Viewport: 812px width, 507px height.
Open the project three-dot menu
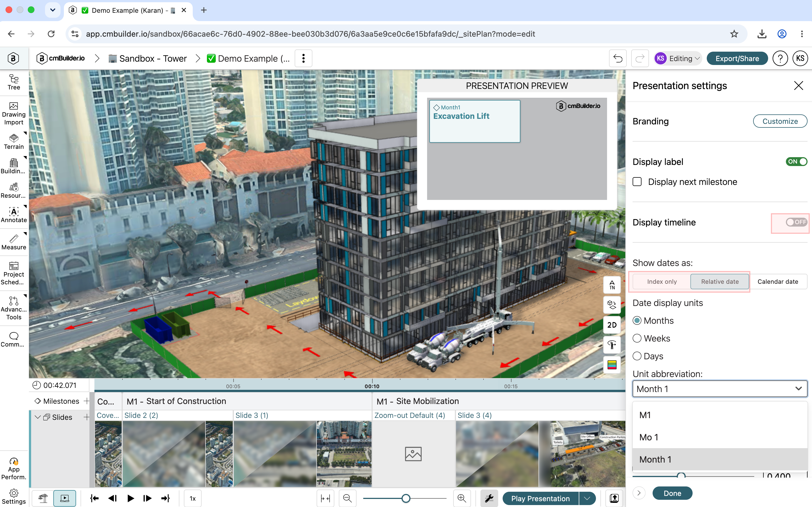tap(303, 58)
